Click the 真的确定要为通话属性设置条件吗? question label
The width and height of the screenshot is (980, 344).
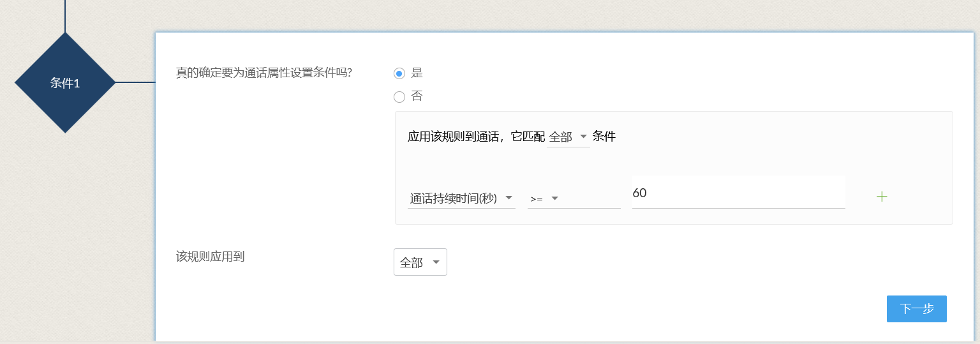264,73
